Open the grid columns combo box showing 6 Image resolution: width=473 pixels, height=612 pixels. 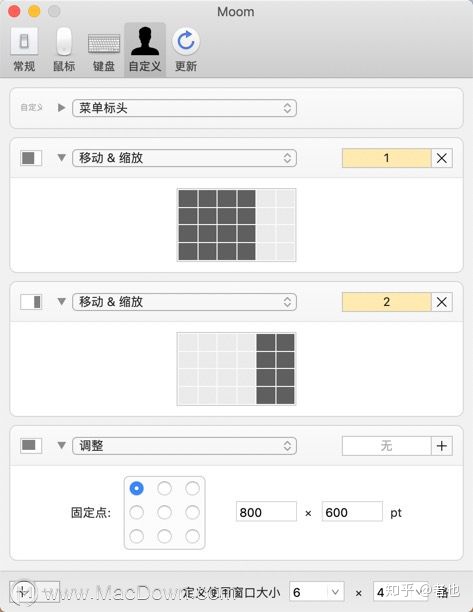317,592
